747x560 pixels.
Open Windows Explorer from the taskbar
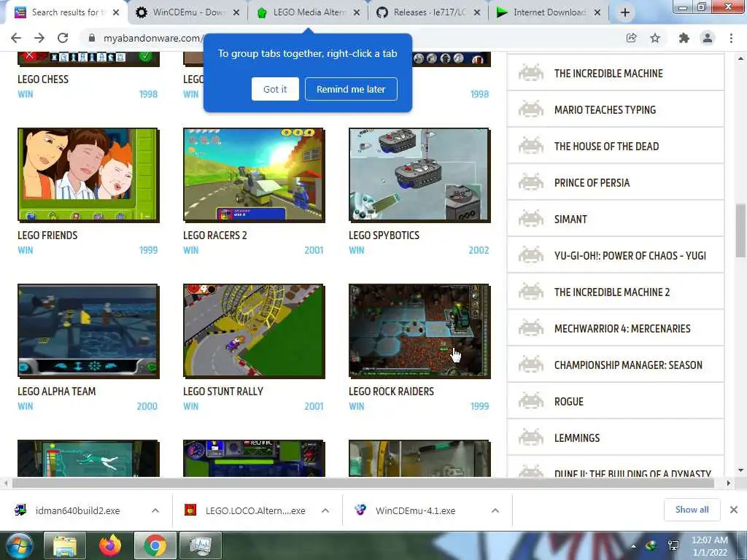(x=65, y=545)
